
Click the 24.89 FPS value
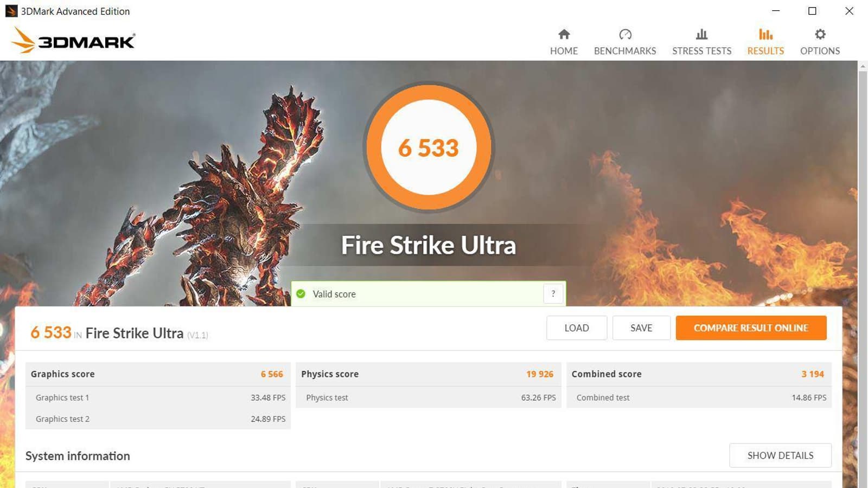[x=268, y=419]
